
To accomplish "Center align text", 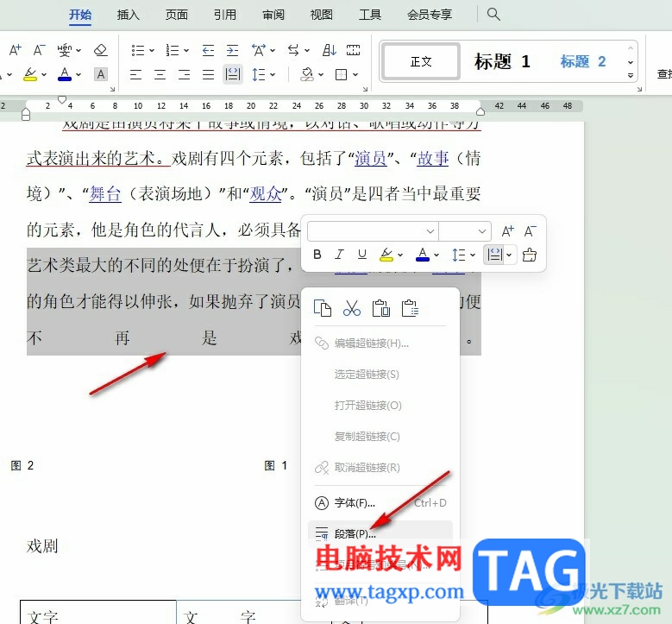I will [160, 74].
